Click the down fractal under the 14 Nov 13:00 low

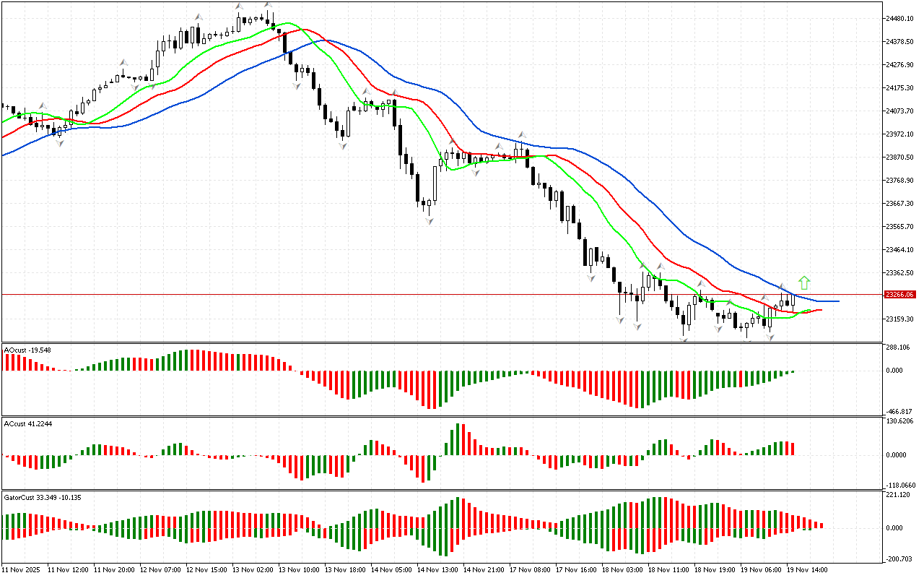click(x=429, y=220)
